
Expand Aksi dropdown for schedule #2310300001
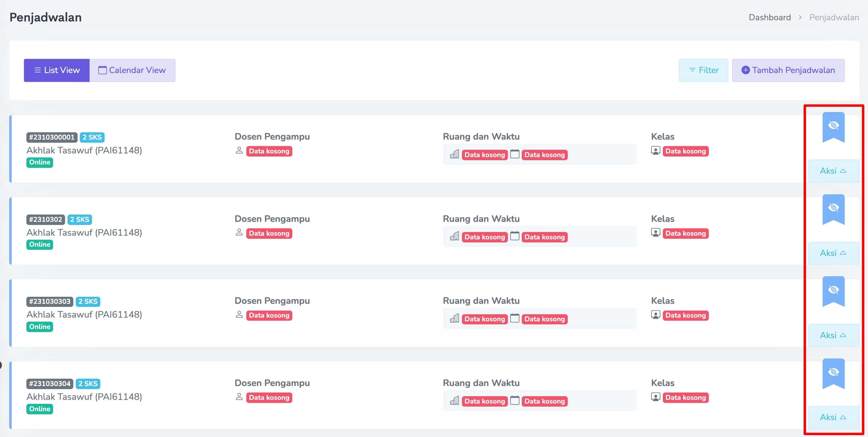[833, 171]
